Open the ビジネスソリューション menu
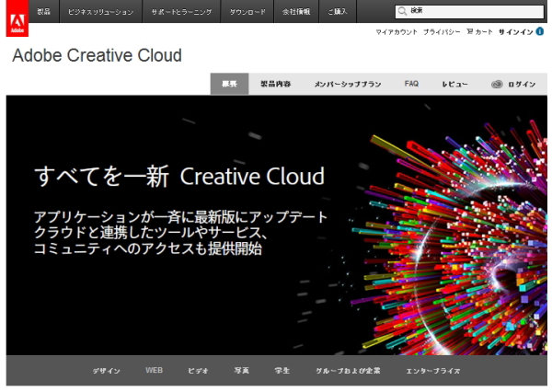Viewport: 552px width, 392px height. click(x=101, y=12)
